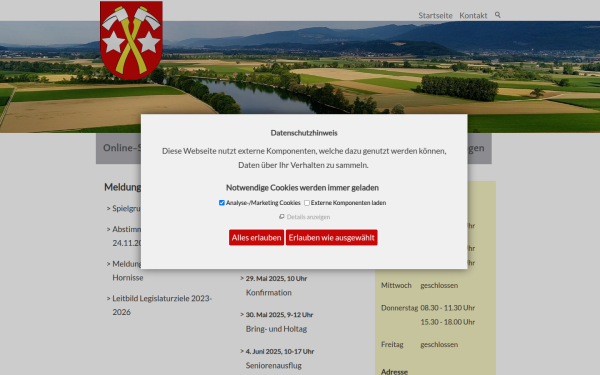Click the search magnifier icon

point(497,15)
